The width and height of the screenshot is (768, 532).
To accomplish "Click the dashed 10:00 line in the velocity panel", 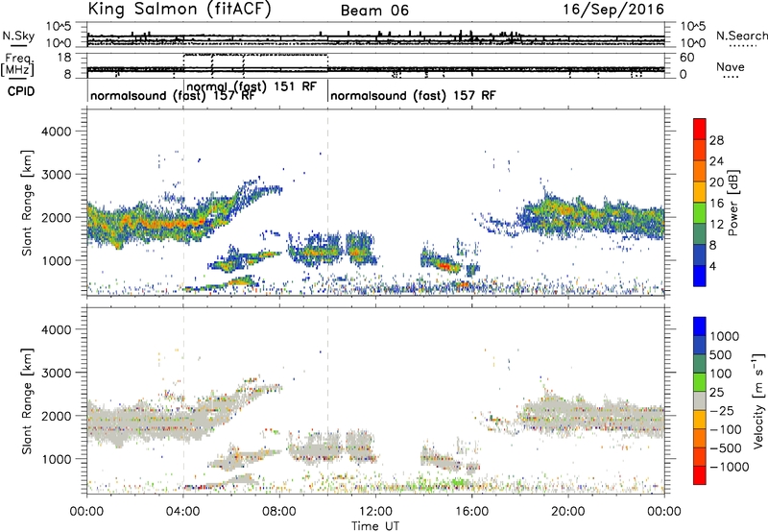I will [x=327, y=400].
